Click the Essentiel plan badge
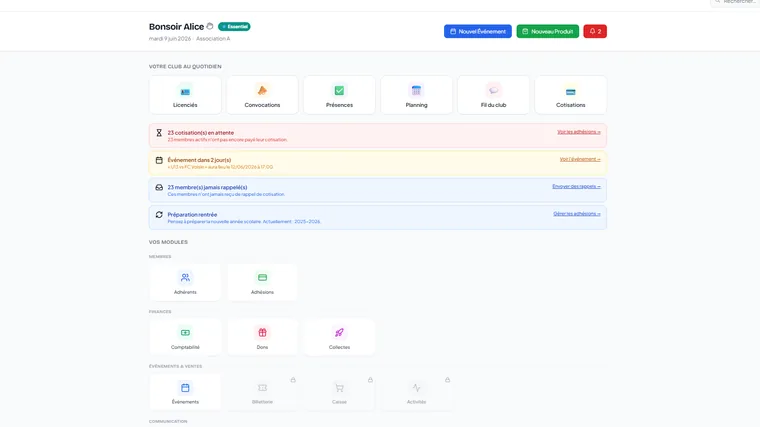The image size is (760, 427). click(234, 27)
